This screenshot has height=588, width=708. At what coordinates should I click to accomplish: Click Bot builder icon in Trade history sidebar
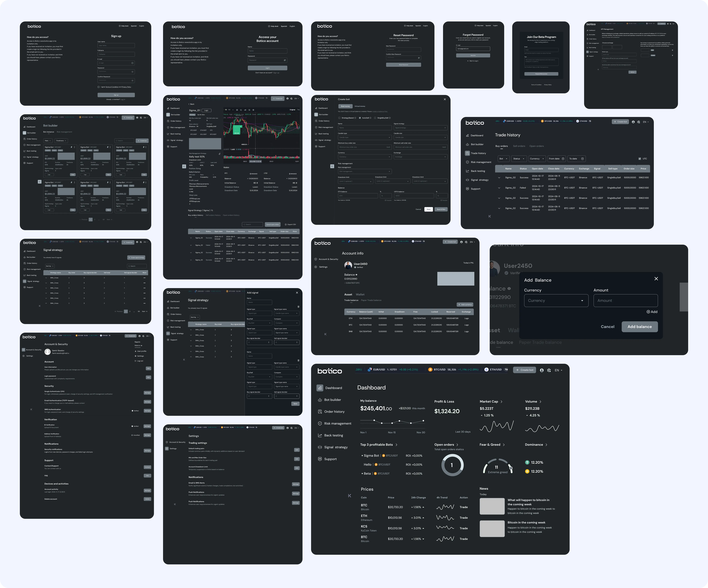pos(467,144)
